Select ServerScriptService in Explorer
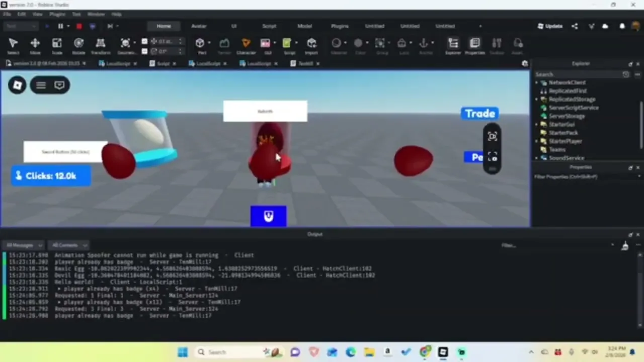Viewport: 644px width, 362px height. tap(574, 108)
